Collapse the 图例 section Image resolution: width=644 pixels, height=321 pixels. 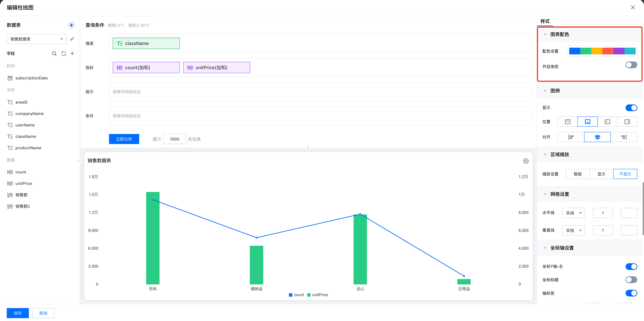(x=545, y=90)
